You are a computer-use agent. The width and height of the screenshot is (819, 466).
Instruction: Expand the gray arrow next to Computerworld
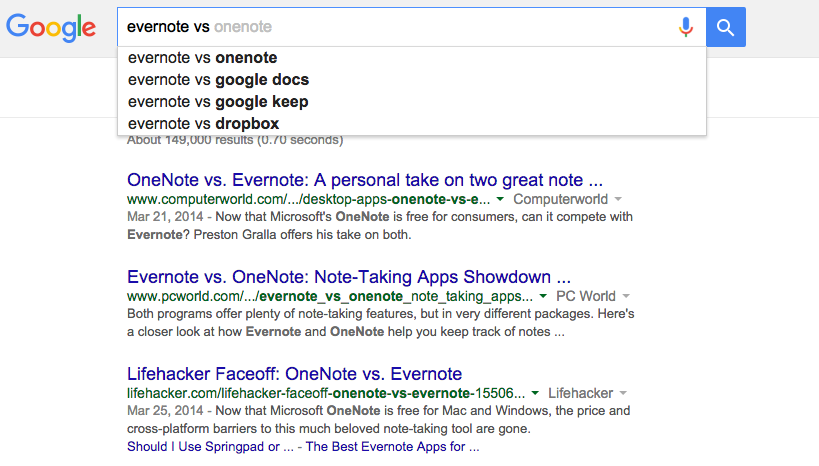pos(618,199)
